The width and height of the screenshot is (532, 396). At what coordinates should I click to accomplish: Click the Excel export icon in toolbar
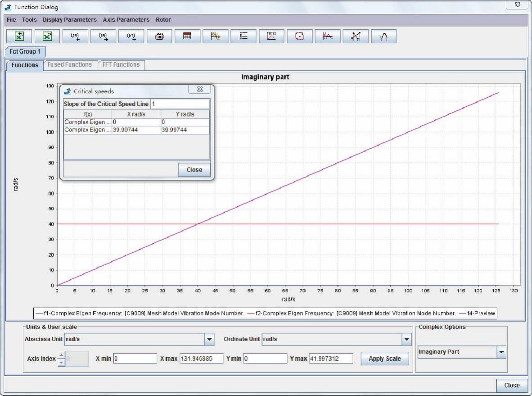tap(47, 37)
